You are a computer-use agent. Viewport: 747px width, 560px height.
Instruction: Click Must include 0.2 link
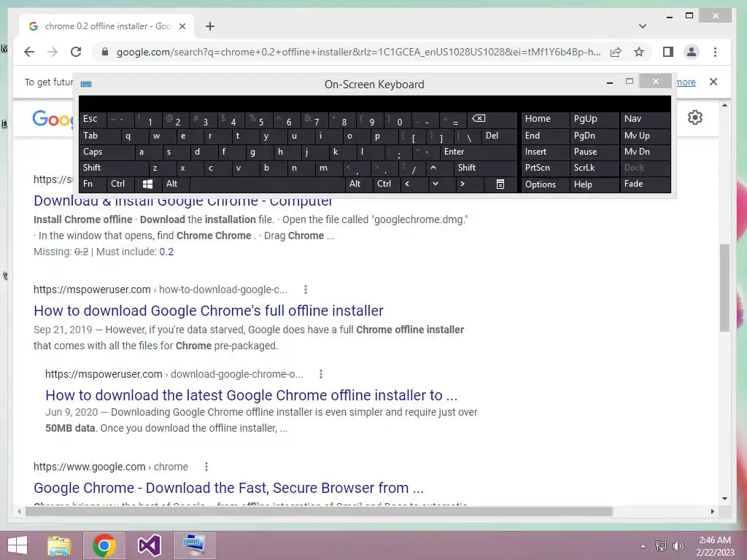coord(166,252)
